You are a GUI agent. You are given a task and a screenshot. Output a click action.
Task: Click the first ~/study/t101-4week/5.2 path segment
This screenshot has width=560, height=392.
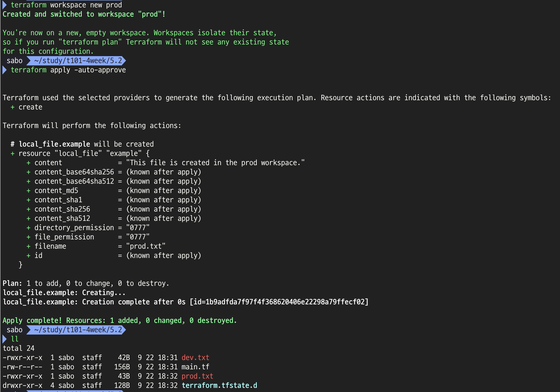tap(78, 61)
